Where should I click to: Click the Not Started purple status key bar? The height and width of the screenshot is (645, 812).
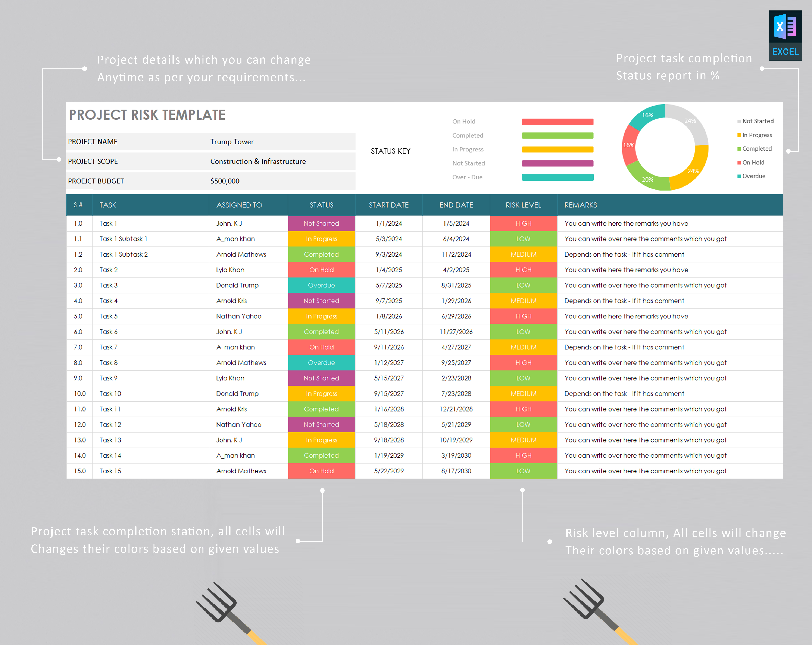point(558,163)
